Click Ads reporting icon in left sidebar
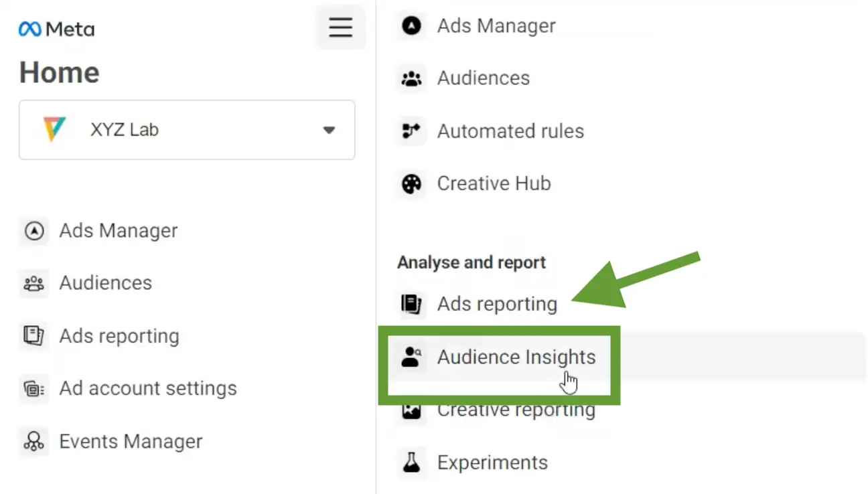868x494 pixels. pyautogui.click(x=33, y=336)
